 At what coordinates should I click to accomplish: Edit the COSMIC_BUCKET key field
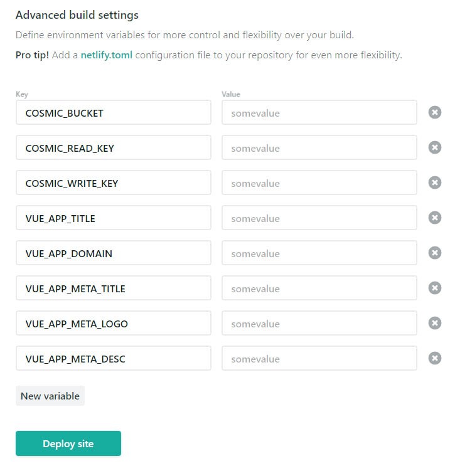coord(113,113)
